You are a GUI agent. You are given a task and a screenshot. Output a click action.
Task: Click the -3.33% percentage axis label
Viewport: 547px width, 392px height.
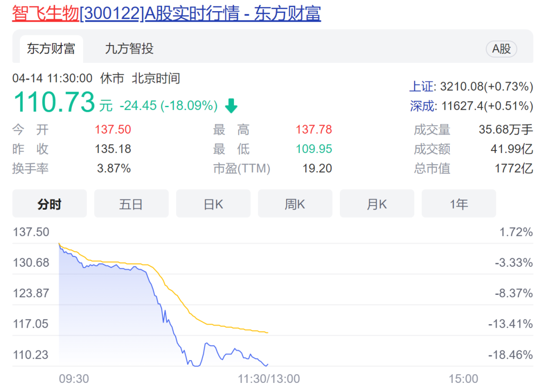pos(514,263)
